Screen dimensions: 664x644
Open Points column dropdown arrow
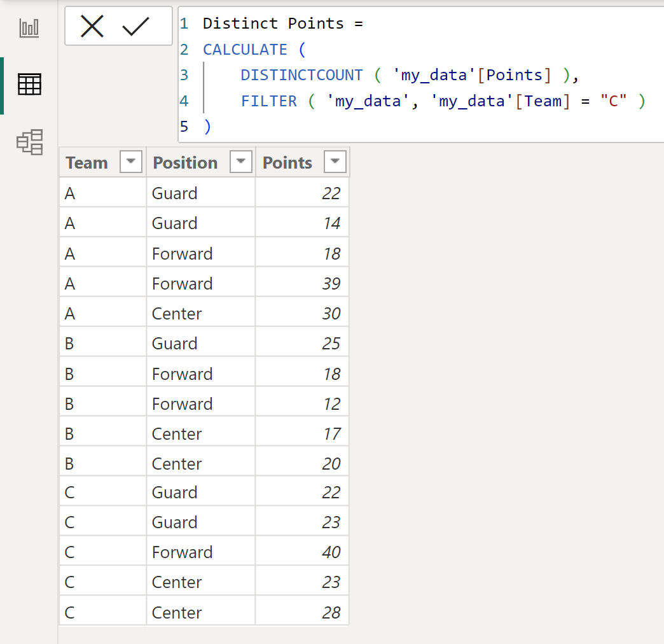[335, 163]
